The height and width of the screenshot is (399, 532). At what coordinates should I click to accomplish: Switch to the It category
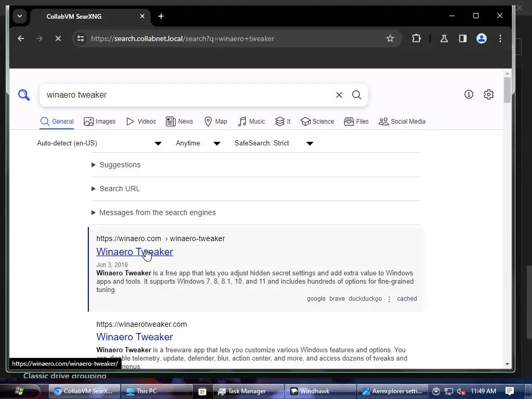pyautogui.click(x=283, y=122)
